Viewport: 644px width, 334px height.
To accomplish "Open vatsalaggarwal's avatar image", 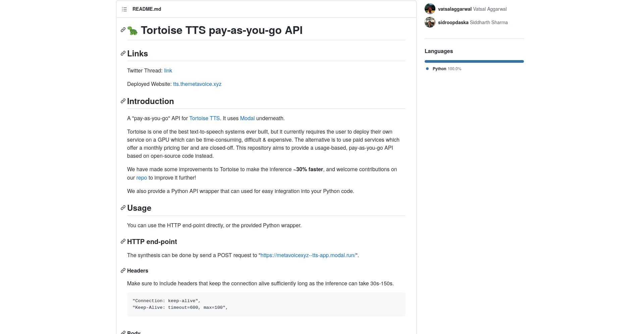I will point(430,9).
